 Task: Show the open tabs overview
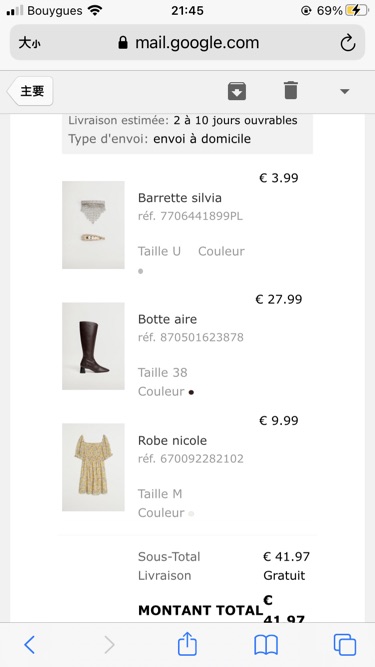coord(345,645)
